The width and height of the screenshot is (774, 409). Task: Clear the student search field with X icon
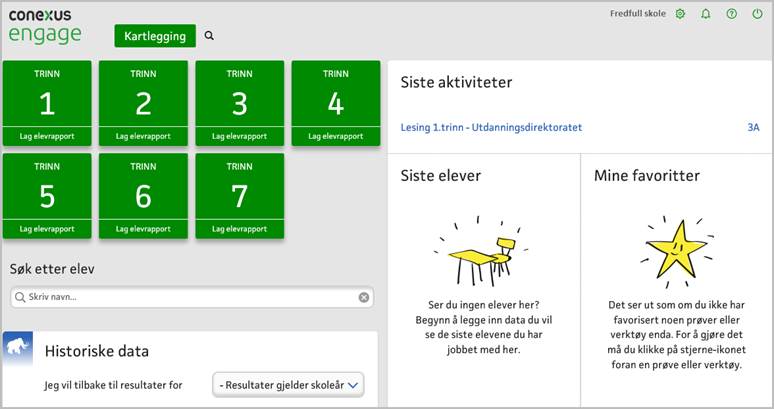[364, 297]
